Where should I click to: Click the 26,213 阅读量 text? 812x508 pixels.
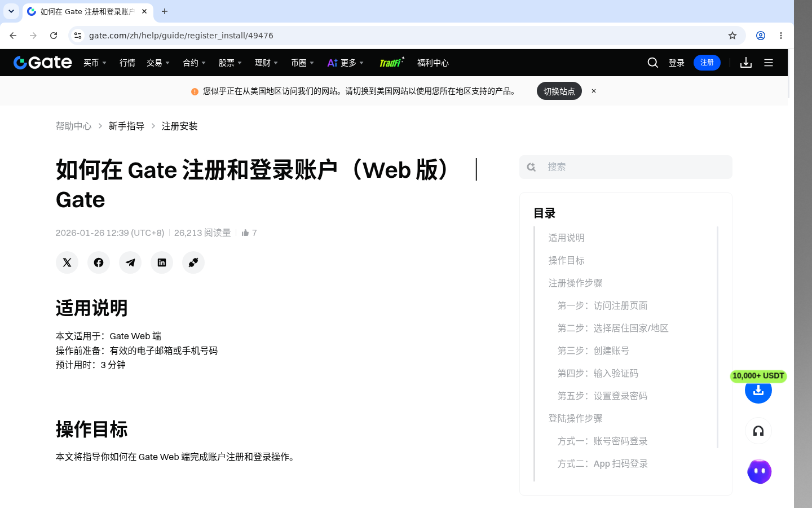(x=202, y=233)
